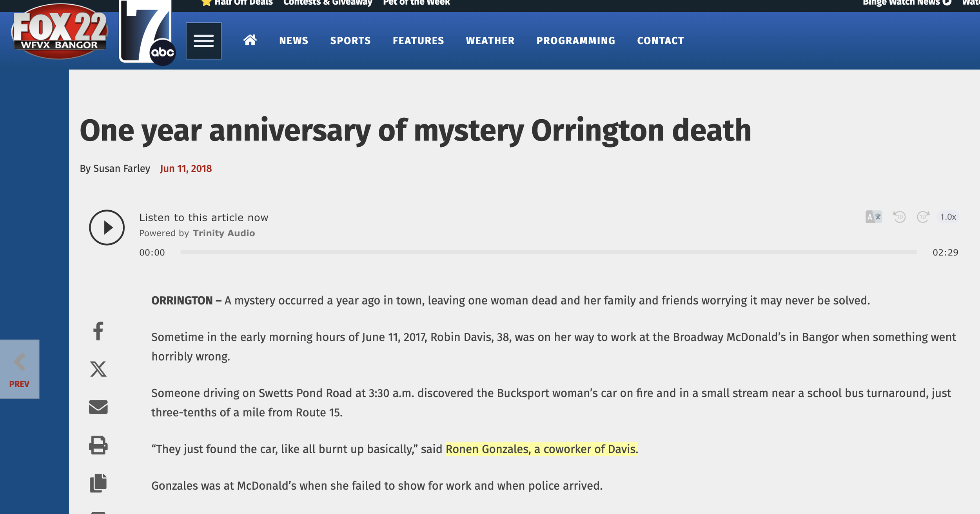The image size is (980, 514).
Task: Open the hamburger menu button
Action: coord(203,41)
